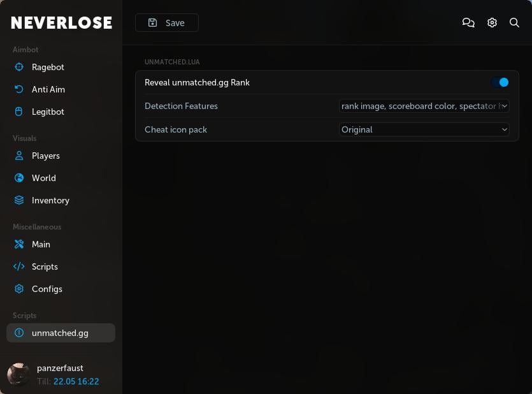Open the World section via globe icon
The height and width of the screenshot is (394, 532).
(x=19, y=178)
